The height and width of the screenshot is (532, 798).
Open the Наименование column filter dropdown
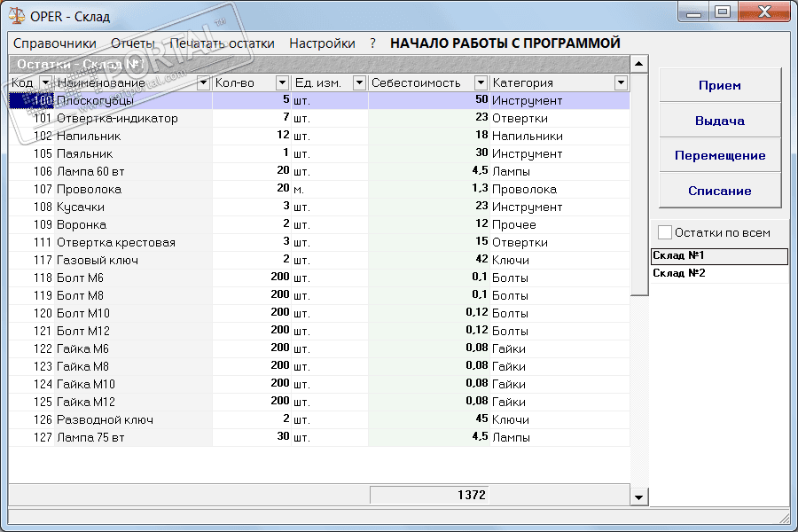coord(204,82)
